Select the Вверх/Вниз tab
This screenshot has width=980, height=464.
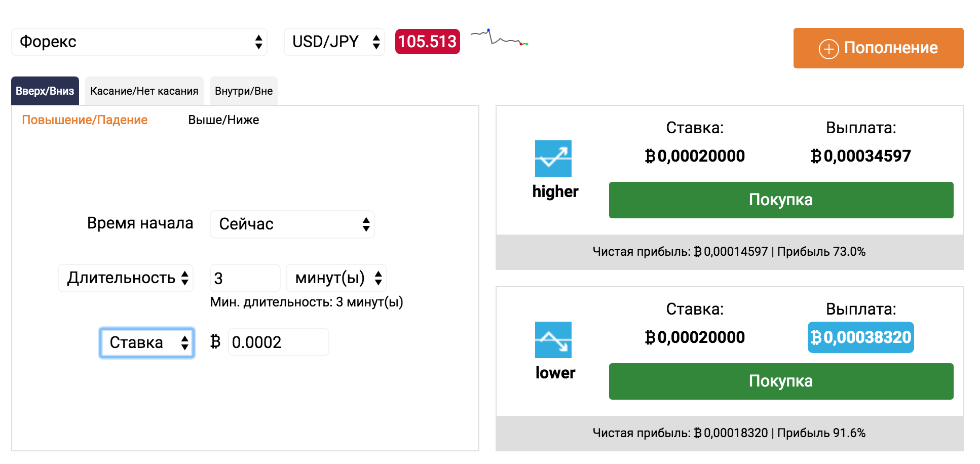[x=45, y=91]
